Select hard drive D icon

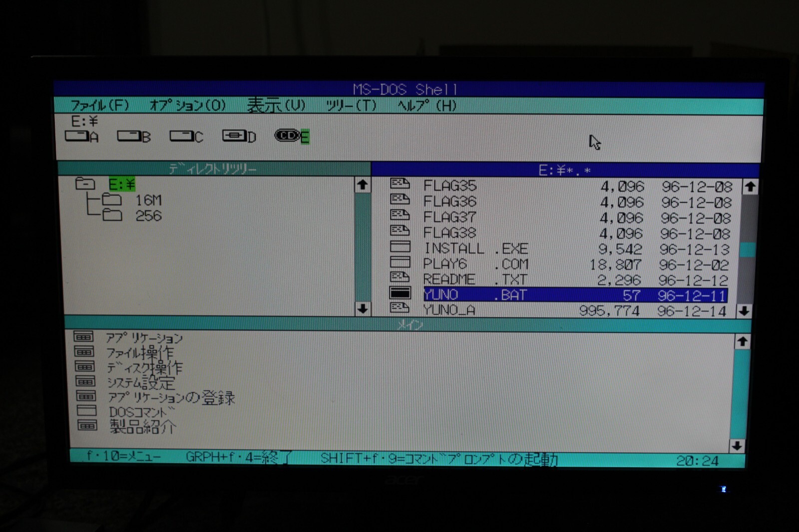(239, 136)
